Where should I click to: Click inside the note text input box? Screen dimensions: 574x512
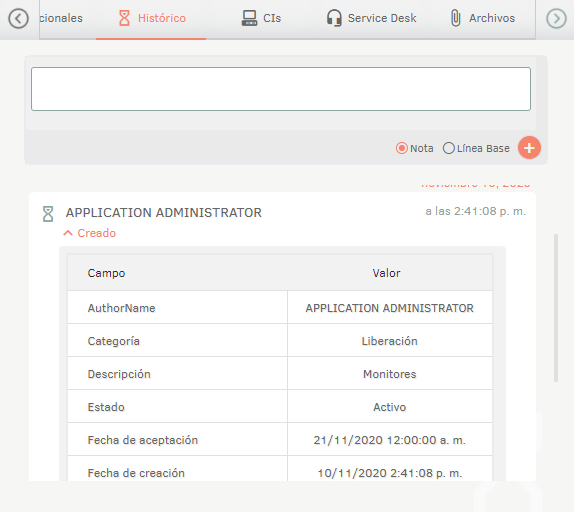281,89
